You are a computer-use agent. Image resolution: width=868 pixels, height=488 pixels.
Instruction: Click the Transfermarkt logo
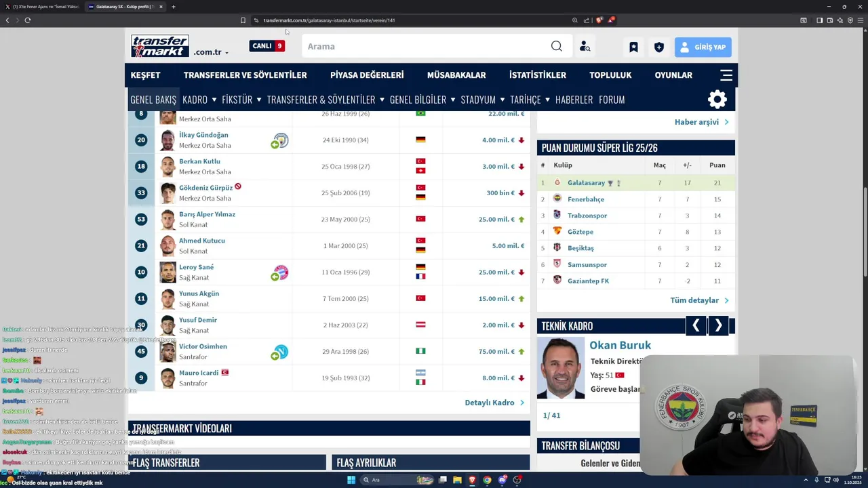[x=160, y=46]
